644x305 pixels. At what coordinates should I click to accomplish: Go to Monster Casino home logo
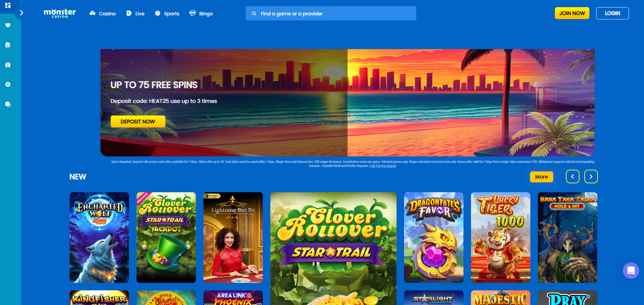(60, 13)
